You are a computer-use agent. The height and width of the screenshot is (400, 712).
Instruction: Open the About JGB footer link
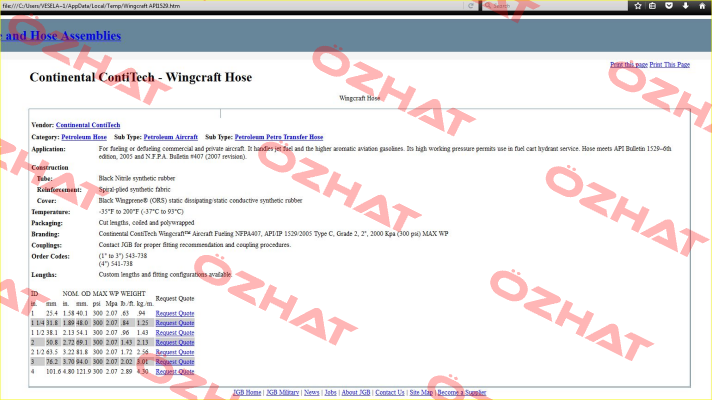356,392
